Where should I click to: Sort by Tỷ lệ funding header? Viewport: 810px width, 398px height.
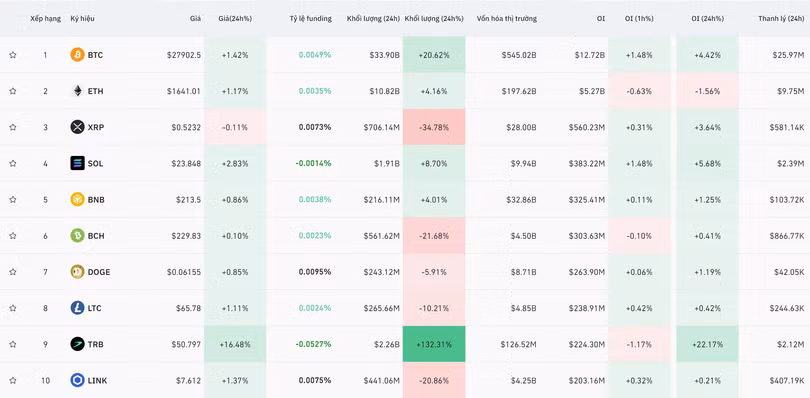pos(310,19)
